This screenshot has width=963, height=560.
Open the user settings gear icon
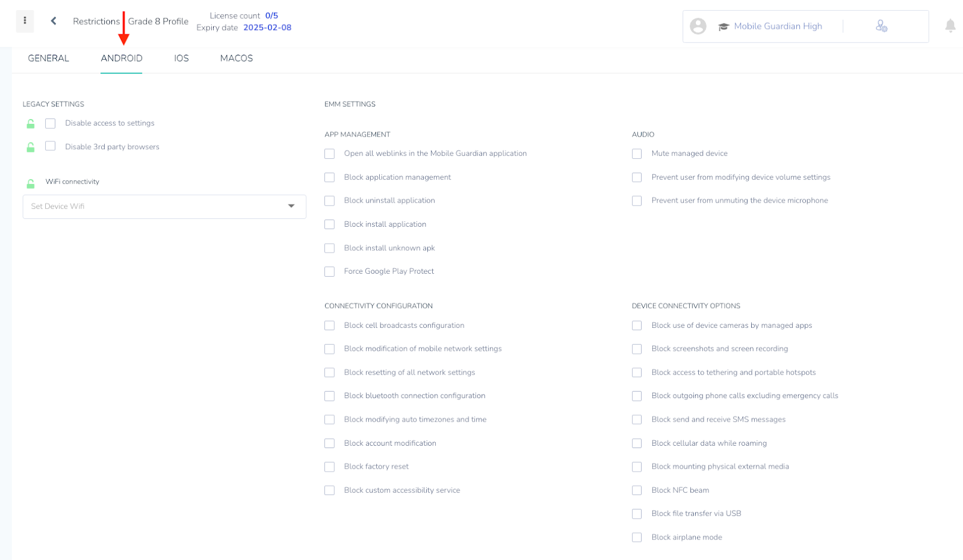tap(881, 26)
